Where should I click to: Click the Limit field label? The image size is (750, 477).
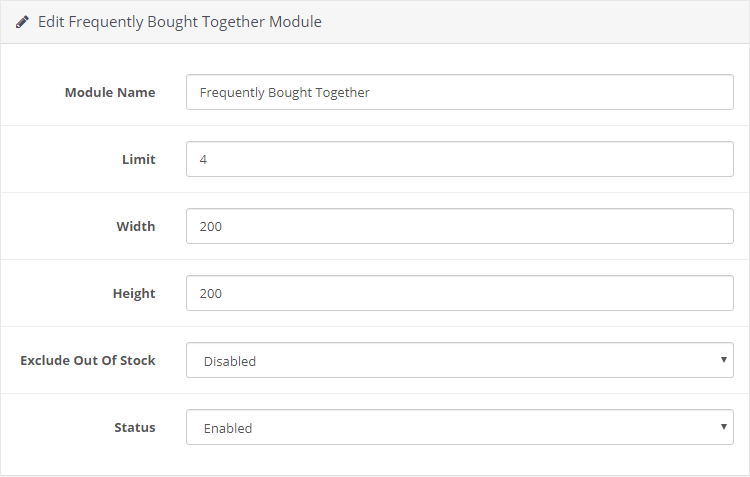click(139, 159)
